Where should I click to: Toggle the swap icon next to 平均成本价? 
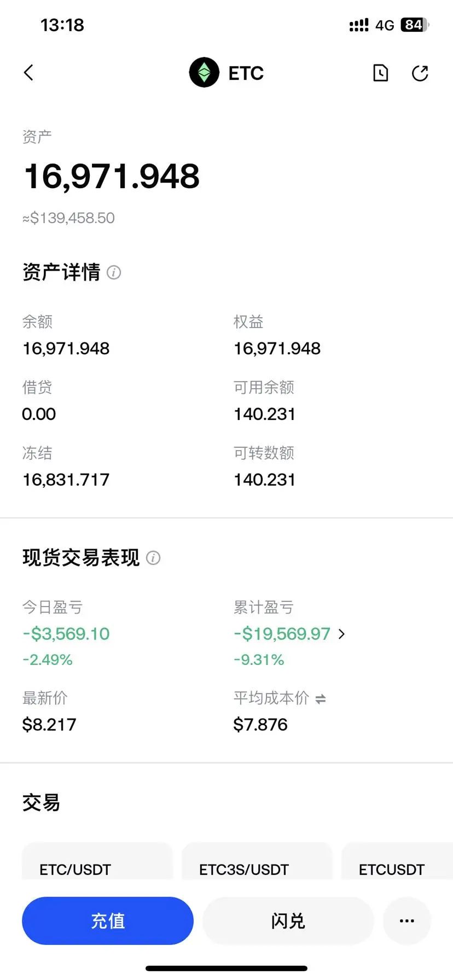coord(321,698)
